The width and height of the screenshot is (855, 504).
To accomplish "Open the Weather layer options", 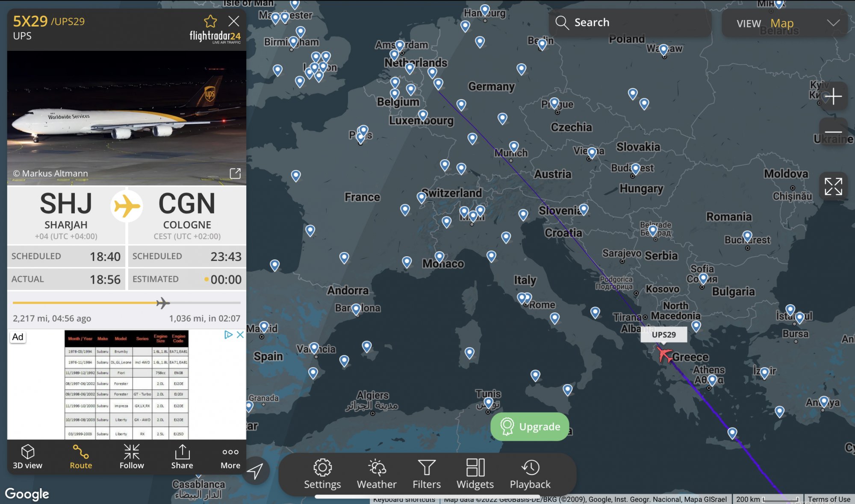I will (x=377, y=474).
